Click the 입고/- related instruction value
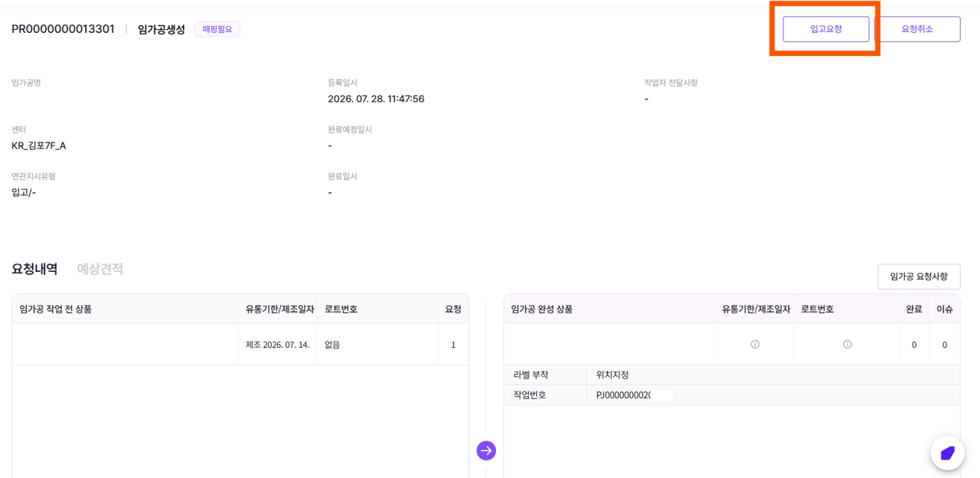 pyautogui.click(x=24, y=192)
